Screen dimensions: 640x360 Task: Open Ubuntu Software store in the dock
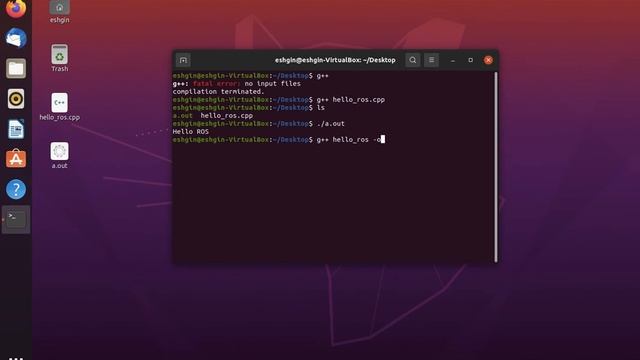point(16,159)
